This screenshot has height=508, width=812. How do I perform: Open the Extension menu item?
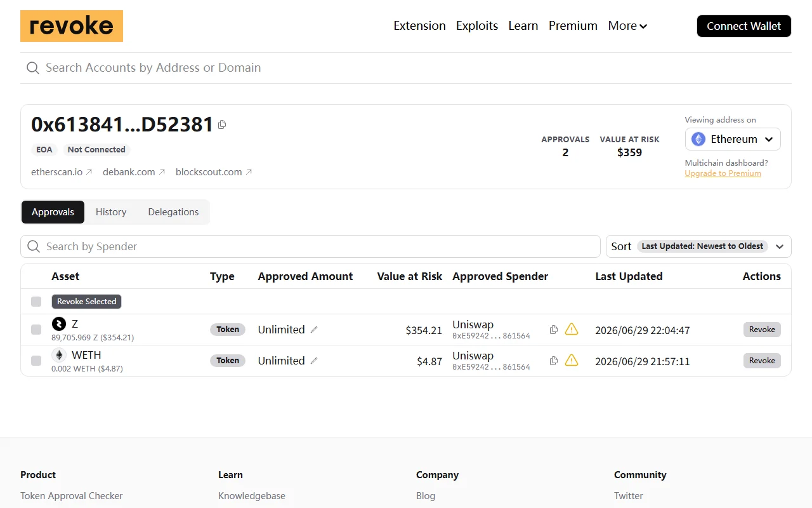[x=419, y=26]
